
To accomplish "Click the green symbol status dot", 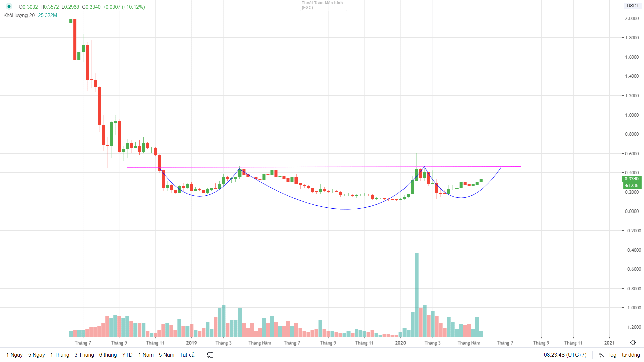I will click(x=9, y=6).
